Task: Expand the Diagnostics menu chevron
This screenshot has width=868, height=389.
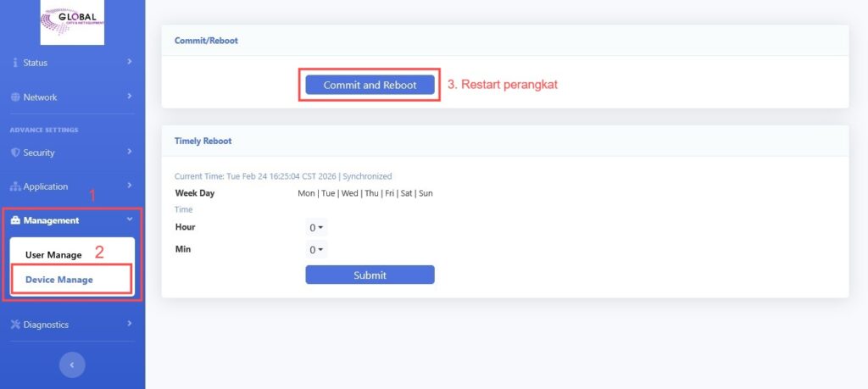Action: coord(130,324)
